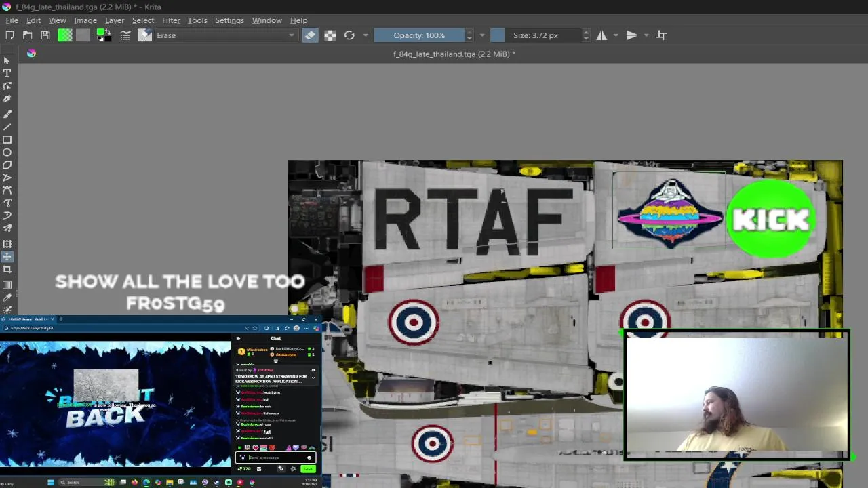
Task: Open the Erase blending mode dropdown
Action: click(x=226, y=35)
